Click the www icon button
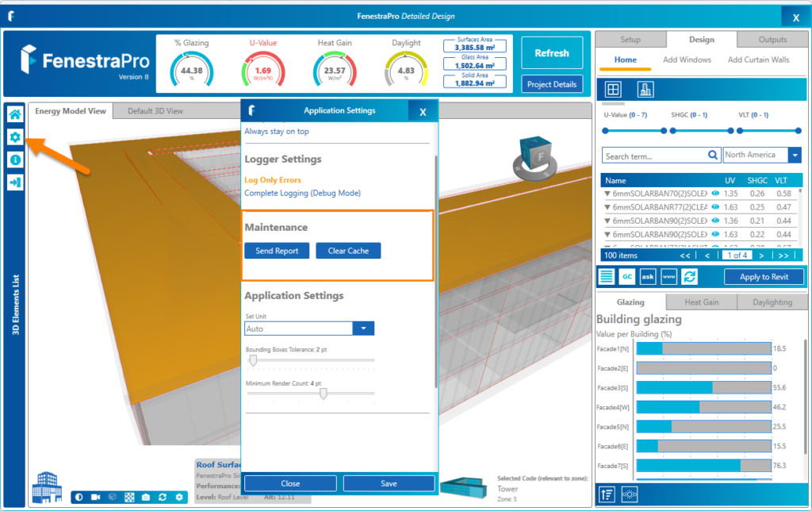The height and width of the screenshot is (511, 812). click(x=669, y=276)
